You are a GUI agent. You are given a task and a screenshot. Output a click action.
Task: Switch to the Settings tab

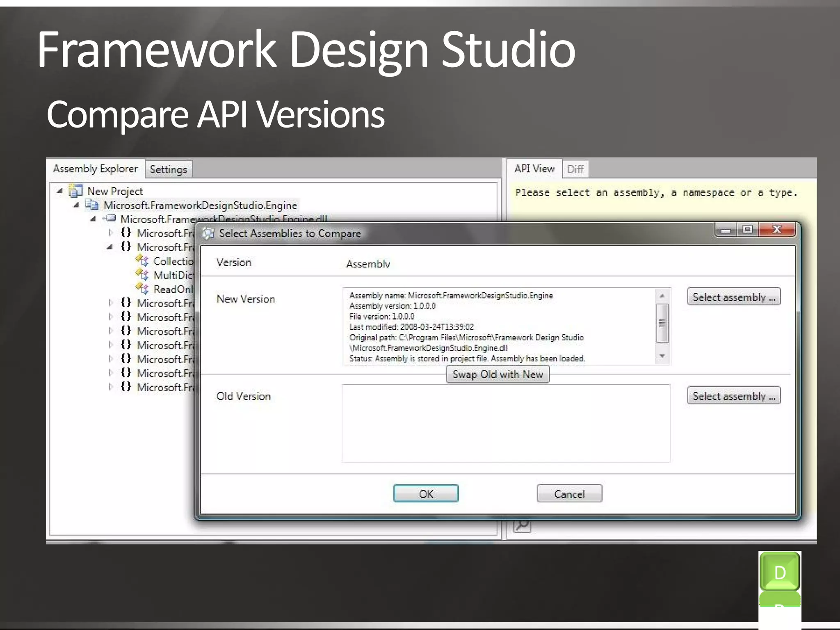click(x=168, y=169)
